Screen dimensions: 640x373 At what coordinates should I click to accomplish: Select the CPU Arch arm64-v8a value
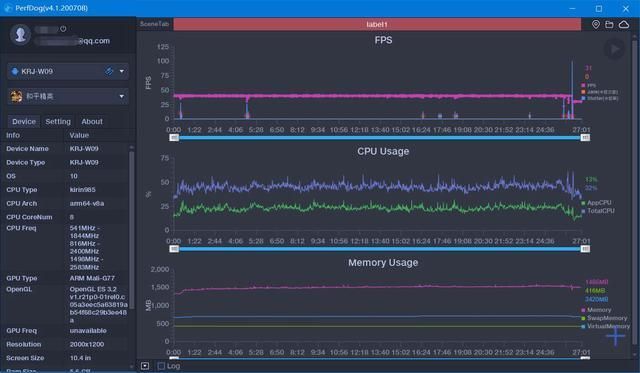coord(87,203)
